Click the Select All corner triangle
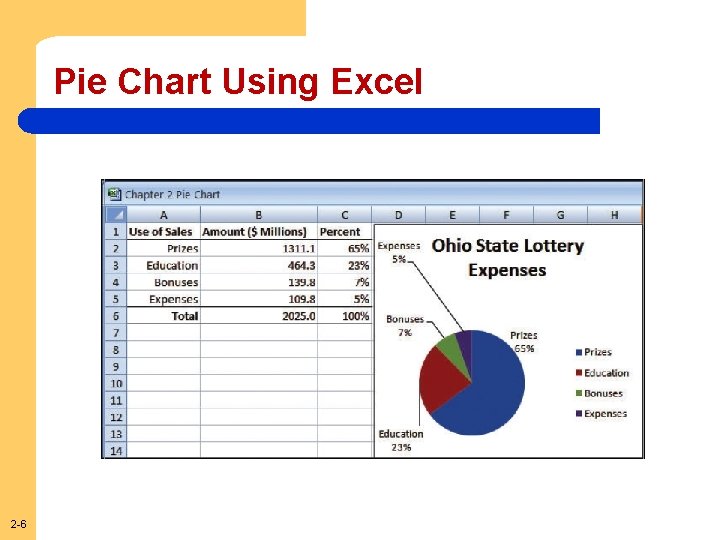720x540 pixels. click(116, 214)
